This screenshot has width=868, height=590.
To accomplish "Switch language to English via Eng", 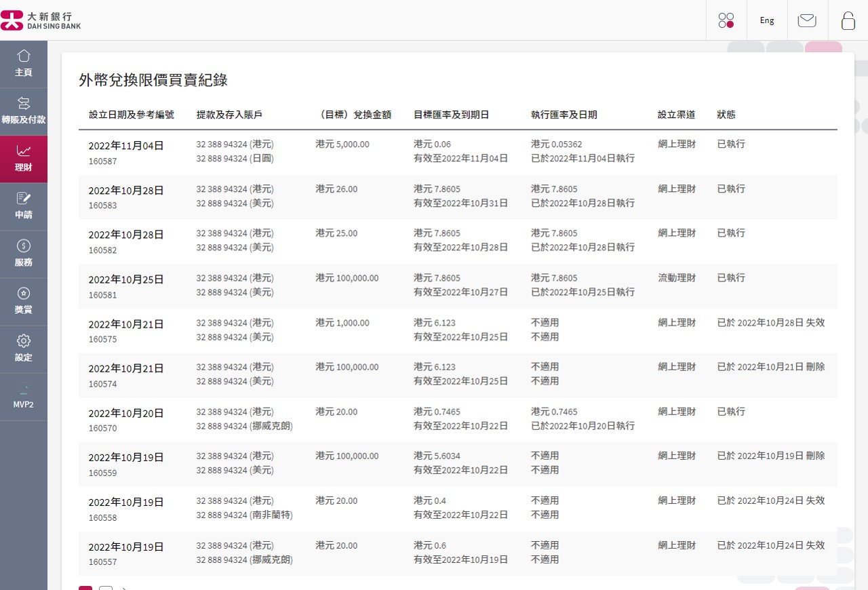I will point(767,20).
